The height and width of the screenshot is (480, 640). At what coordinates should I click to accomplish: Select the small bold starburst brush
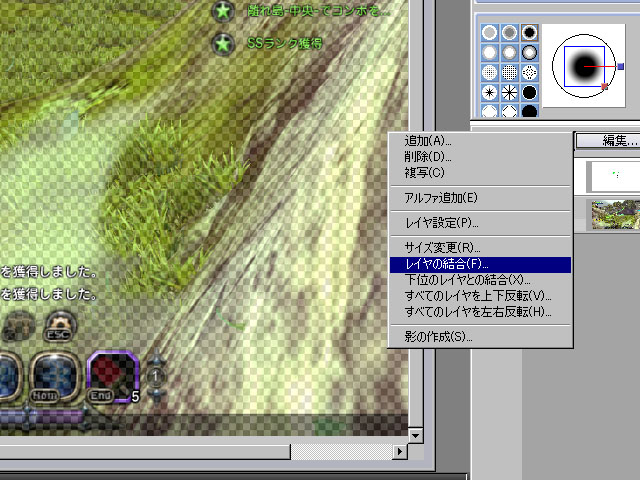tap(489, 92)
